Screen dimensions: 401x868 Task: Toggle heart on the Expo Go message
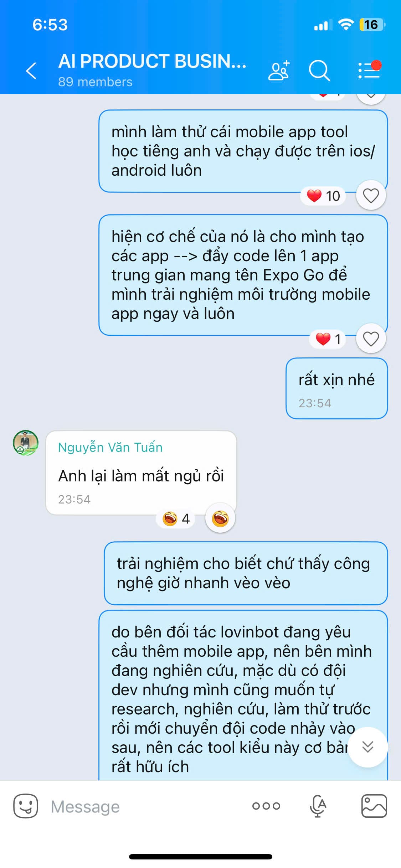(371, 339)
